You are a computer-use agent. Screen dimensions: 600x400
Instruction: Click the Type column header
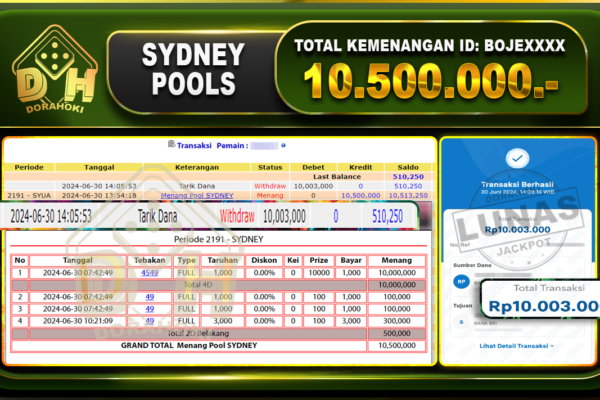(186, 260)
